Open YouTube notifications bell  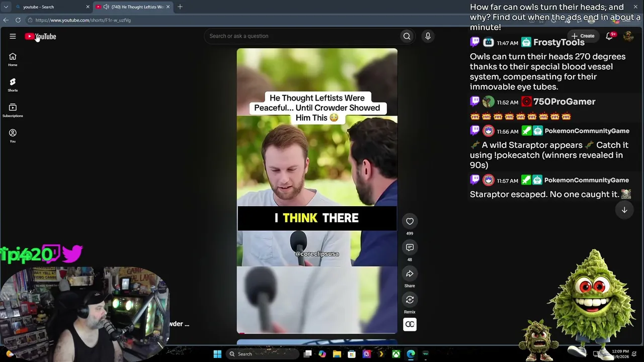pyautogui.click(x=610, y=36)
